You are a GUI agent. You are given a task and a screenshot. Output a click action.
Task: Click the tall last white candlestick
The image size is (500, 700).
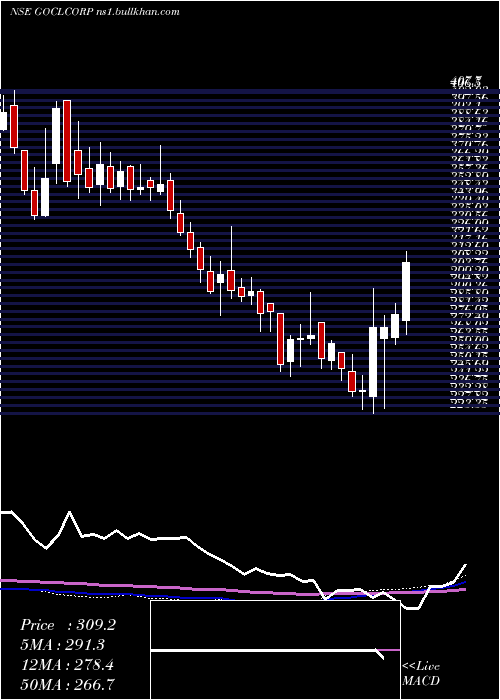pos(406,292)
